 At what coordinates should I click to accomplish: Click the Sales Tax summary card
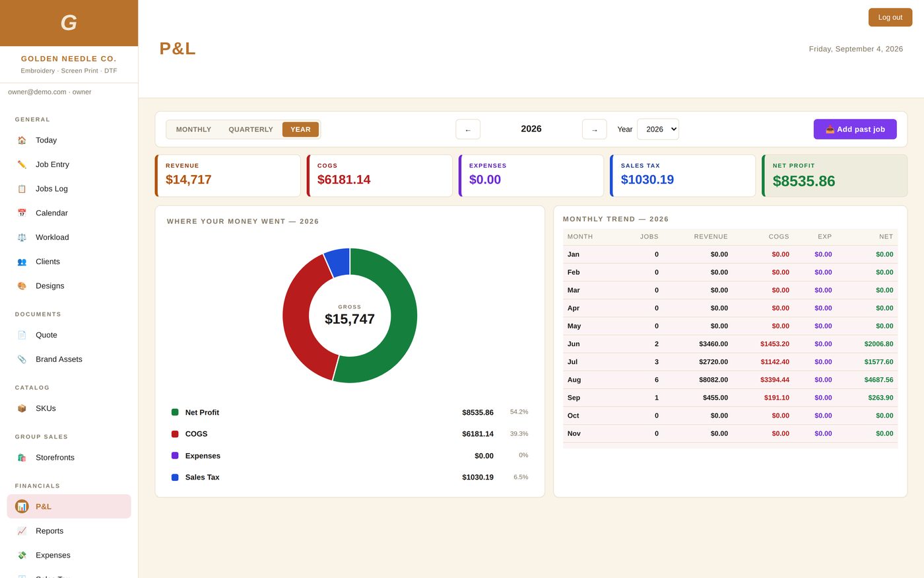pyautogui.click(x=682, y=176)
